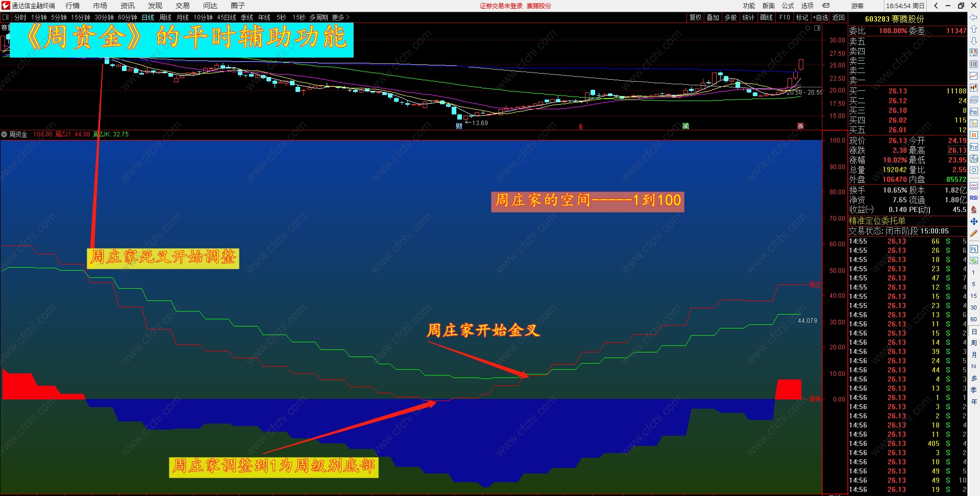
Task: Switch to the candlestick K-line chart icon
Action: pos(973,88)
